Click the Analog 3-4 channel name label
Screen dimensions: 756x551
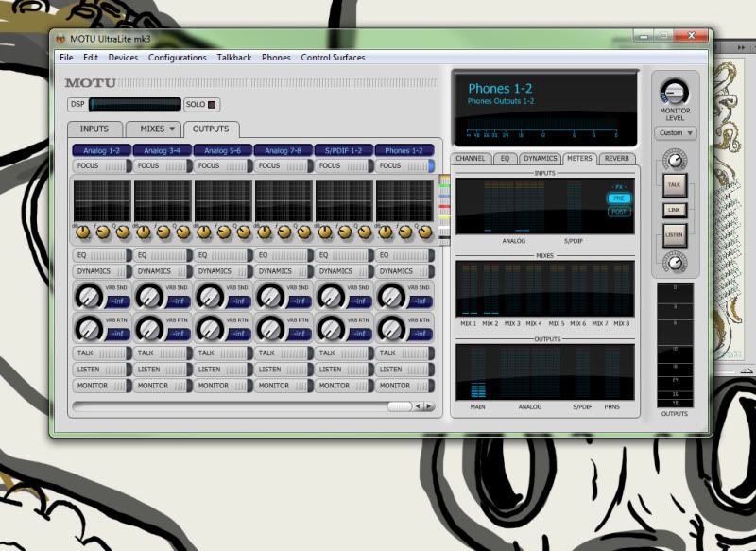pyautogui.click(x=163, y=151)
